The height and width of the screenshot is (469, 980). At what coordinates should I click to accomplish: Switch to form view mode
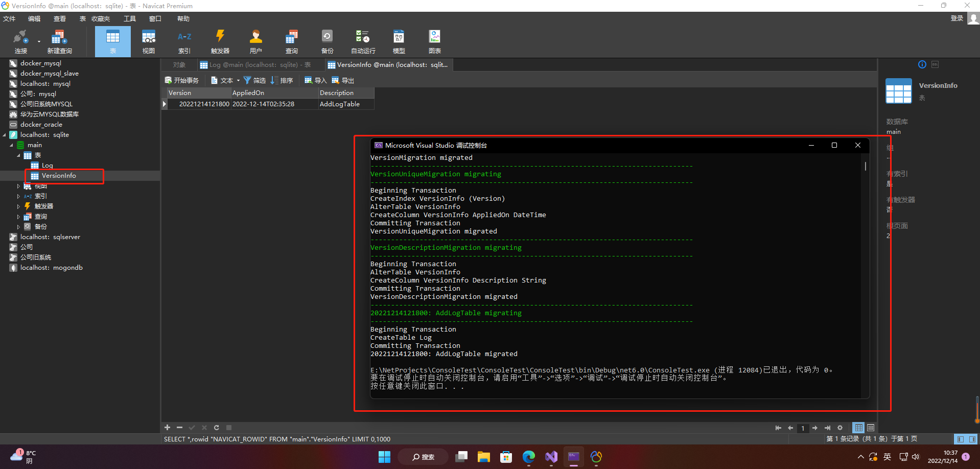pos(871,428)
